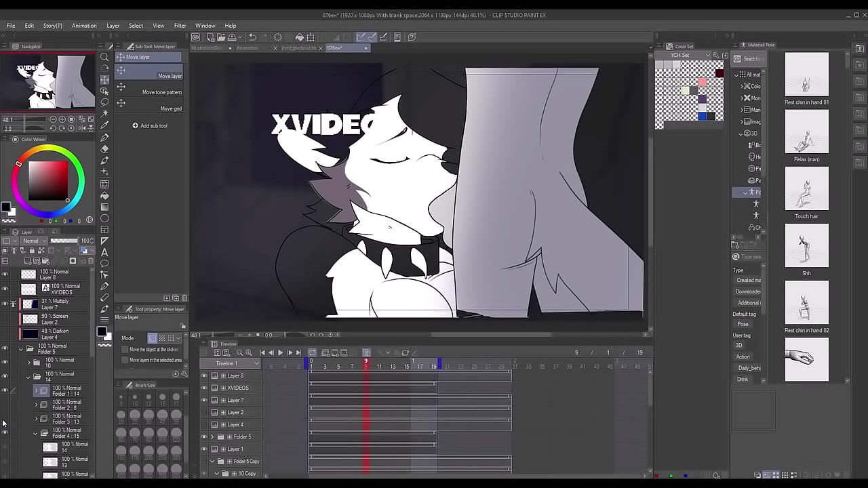Image resolution: width=868 pixels, height=488 pixels.
Task: Collapse 10 Copy folder in Timeline
Action: pyautogui.click(x=217, y=473)
